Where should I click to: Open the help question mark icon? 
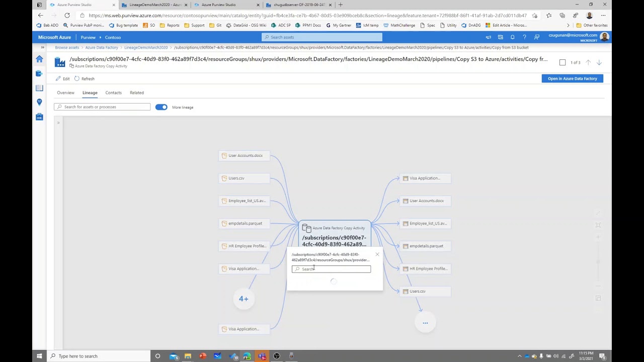pos(524,37)
